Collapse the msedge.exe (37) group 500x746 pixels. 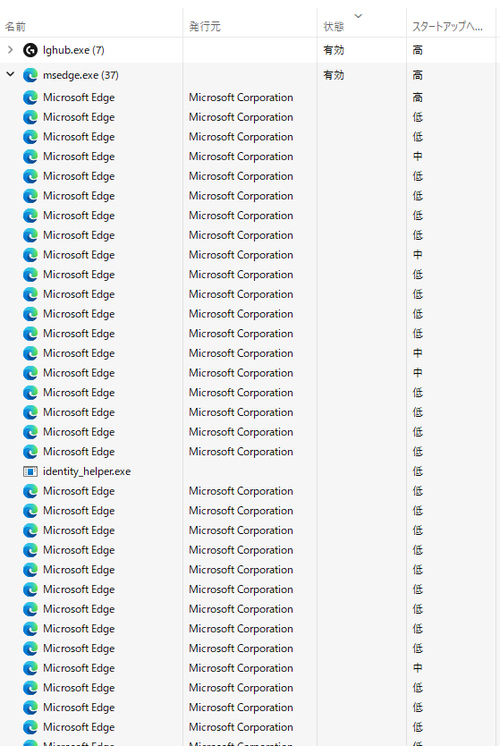[x=10, y=75]
